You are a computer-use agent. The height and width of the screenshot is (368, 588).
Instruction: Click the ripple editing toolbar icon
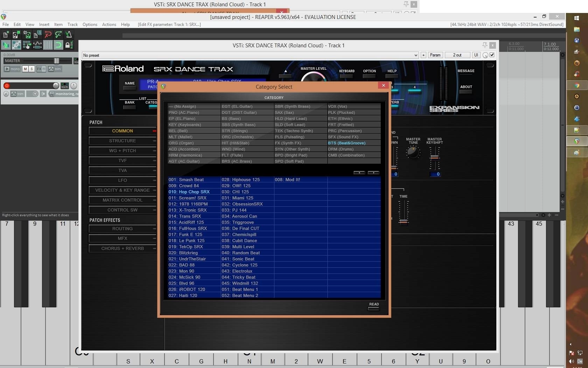[x=27, y=45]
